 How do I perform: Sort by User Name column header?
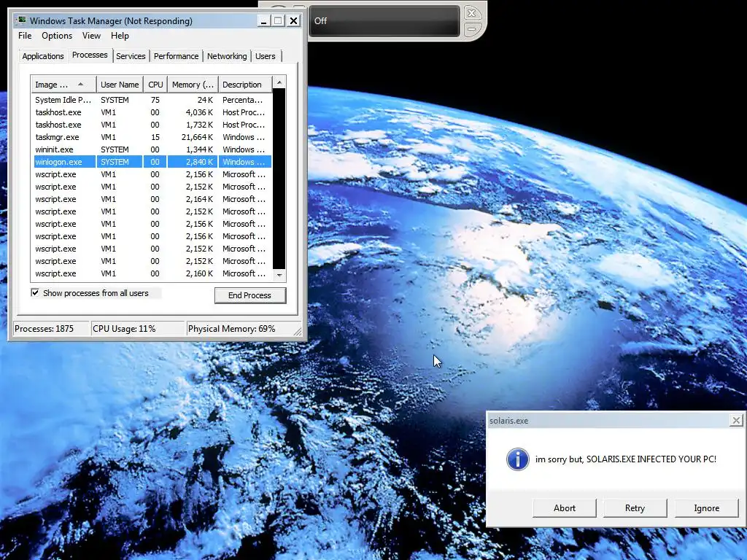120,85
